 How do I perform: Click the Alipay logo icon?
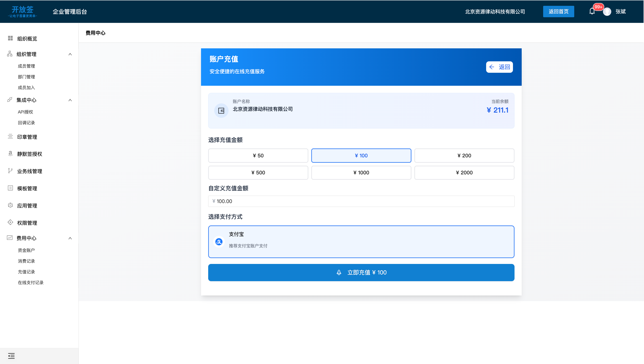[x=219, y=242]
